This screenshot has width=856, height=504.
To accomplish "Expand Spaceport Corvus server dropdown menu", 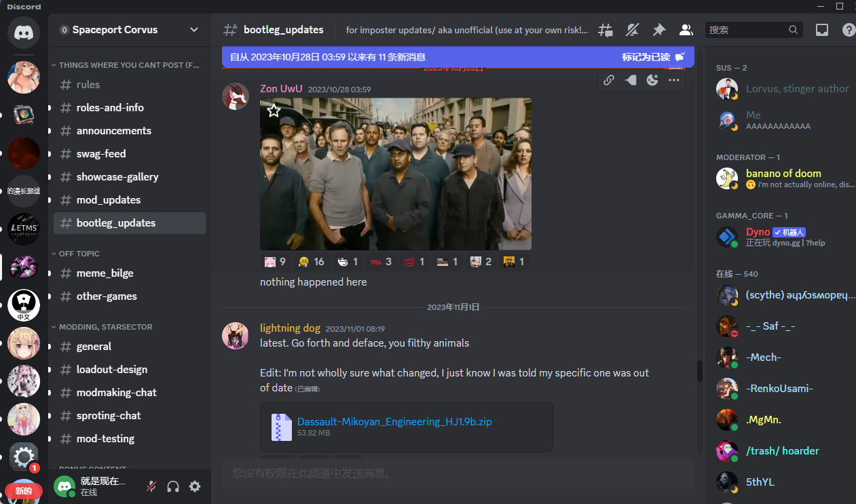I will point(194,30).
